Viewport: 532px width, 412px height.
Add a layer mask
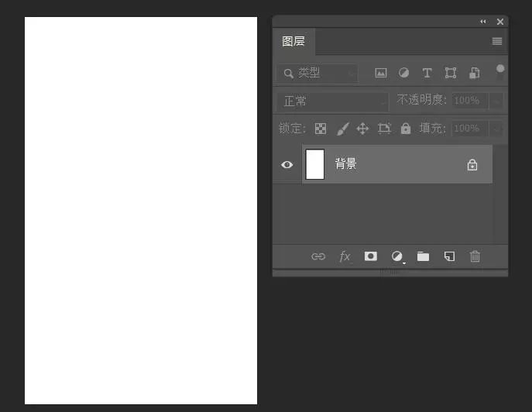tap(371, 256)
